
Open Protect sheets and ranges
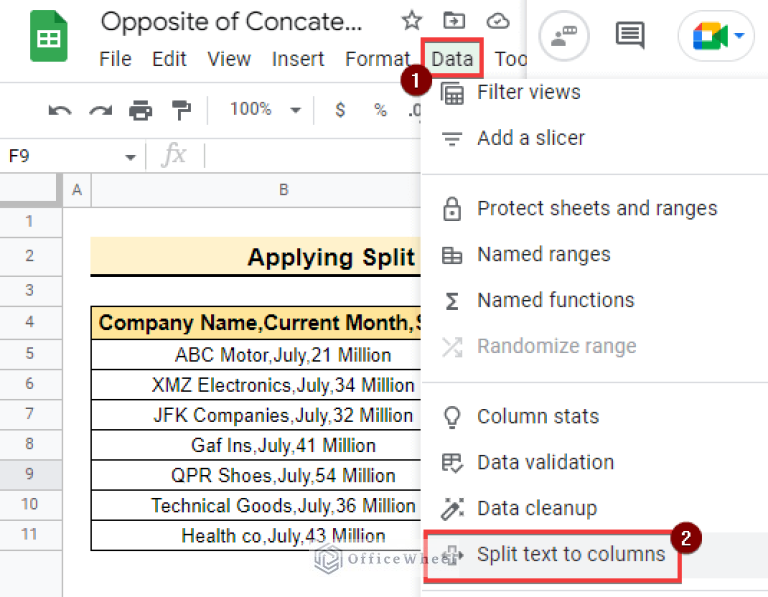(x=596, y=208)
